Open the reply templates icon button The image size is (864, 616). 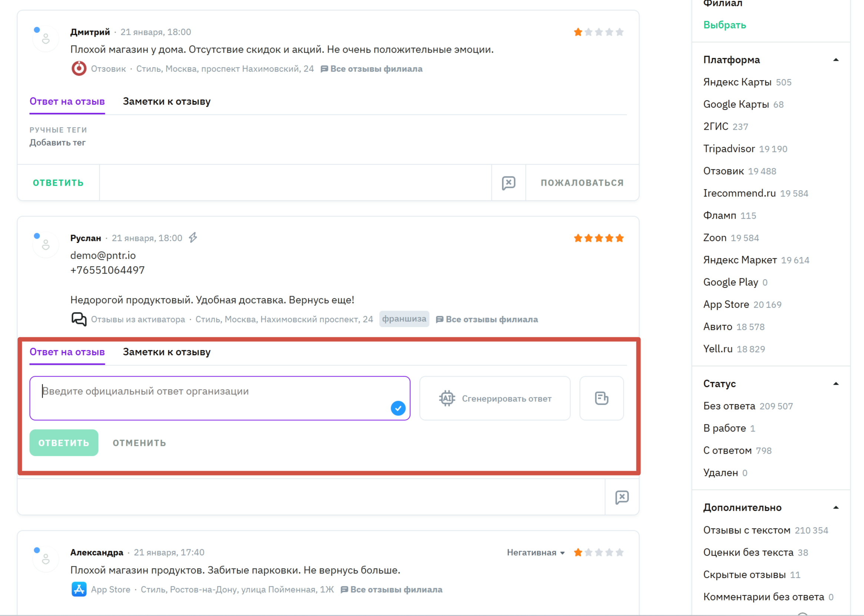[x=601, y=398]
